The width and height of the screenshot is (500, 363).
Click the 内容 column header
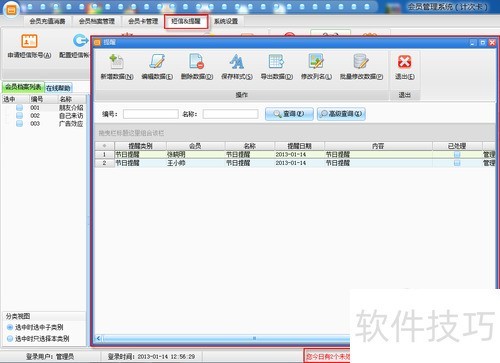click(x=378, y=146)
